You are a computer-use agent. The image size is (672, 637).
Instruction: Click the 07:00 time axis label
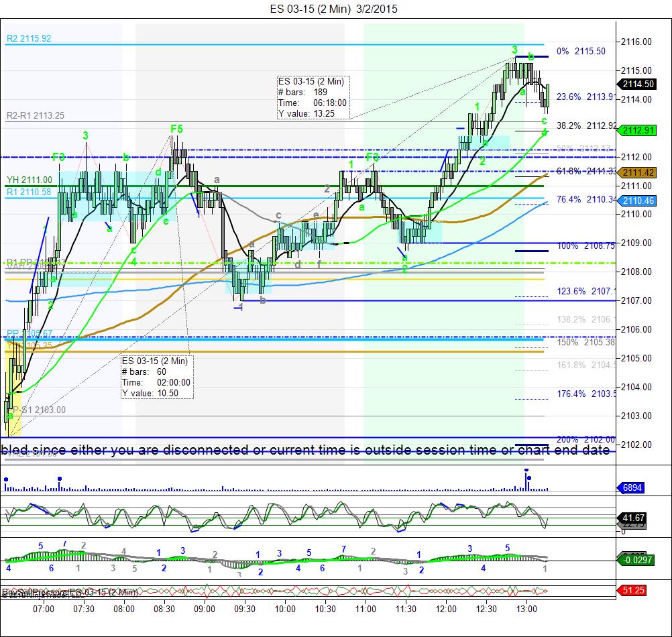tap(44, 609)
